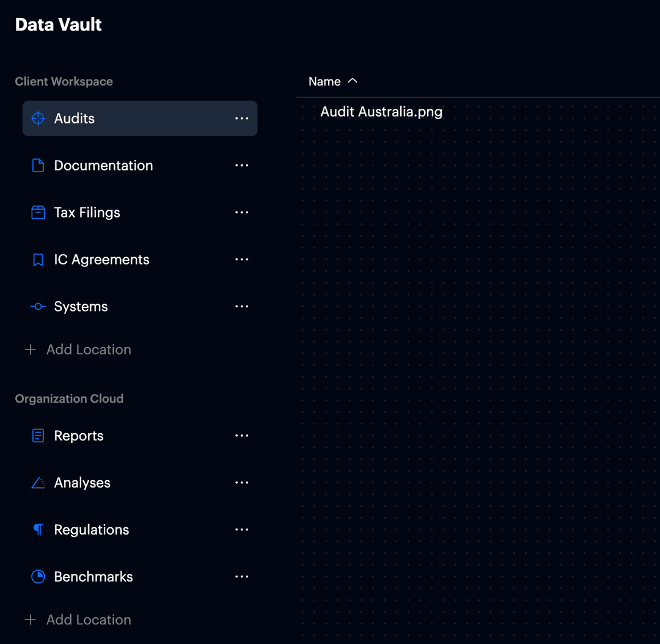Screen dimensions: 660x644
Task: Open the options menu for Analyses
Action: click(241, 482)
